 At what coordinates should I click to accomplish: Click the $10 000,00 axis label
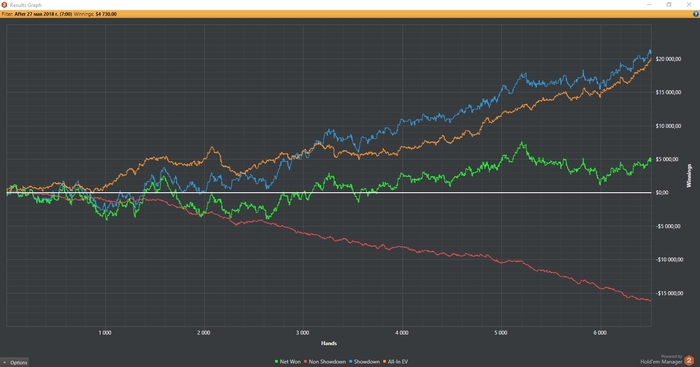tap(668, 126)
